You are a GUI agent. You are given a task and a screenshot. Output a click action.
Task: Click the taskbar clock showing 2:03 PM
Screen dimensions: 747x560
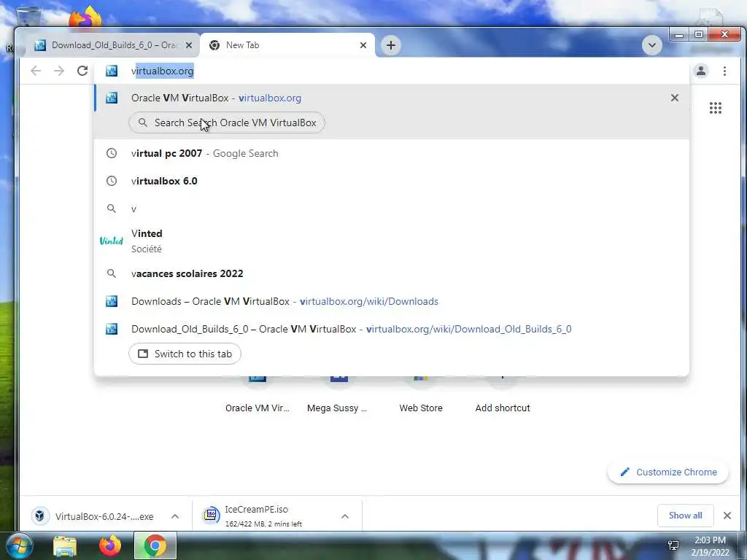click(710, 546)
